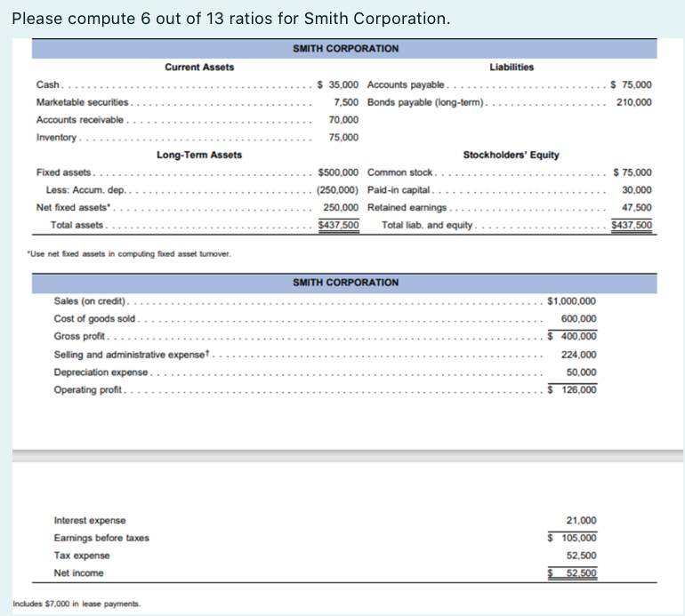Click the 250,000 net fixed assets value
Image resolution: width=685 pixels, height=616 pixels.
click(x=341, y=208)
